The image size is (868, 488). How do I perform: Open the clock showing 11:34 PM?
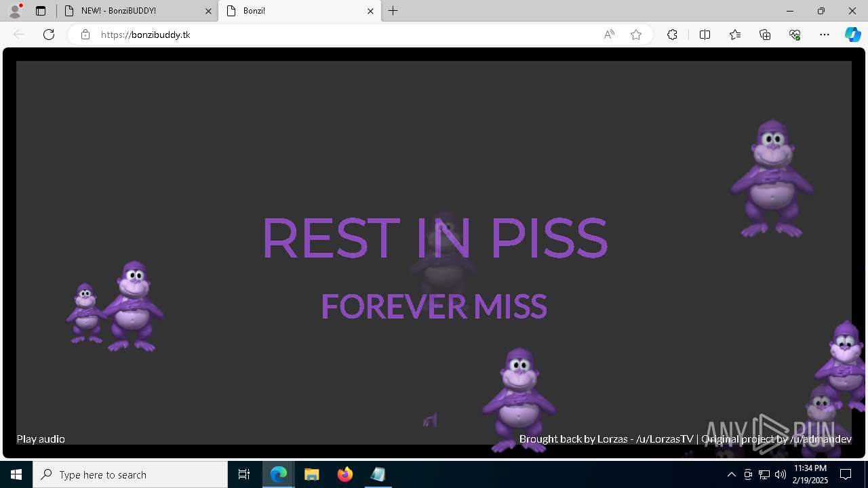(810, 474)
